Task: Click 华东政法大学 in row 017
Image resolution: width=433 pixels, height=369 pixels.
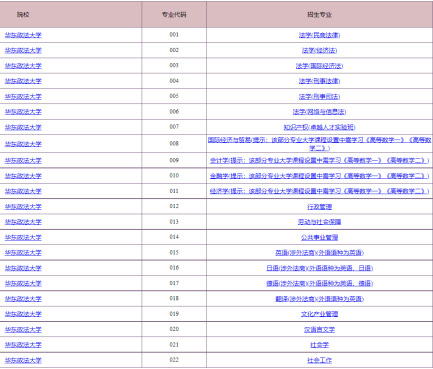Action: click(x=23, y=283)
